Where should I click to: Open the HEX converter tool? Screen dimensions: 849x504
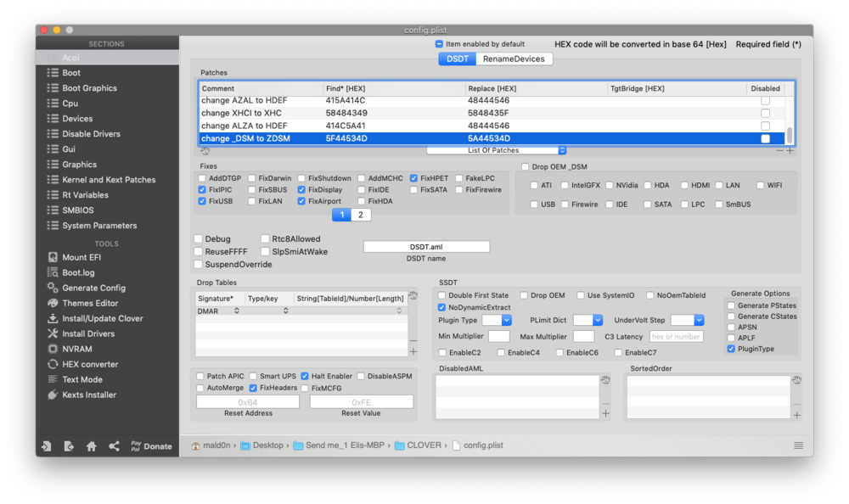89,364
